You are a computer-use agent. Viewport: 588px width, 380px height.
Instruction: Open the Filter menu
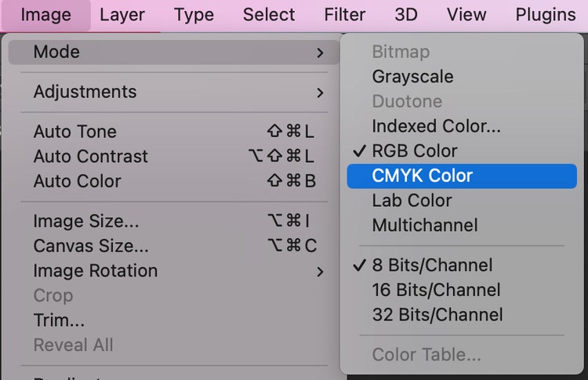tap(345, 15)
